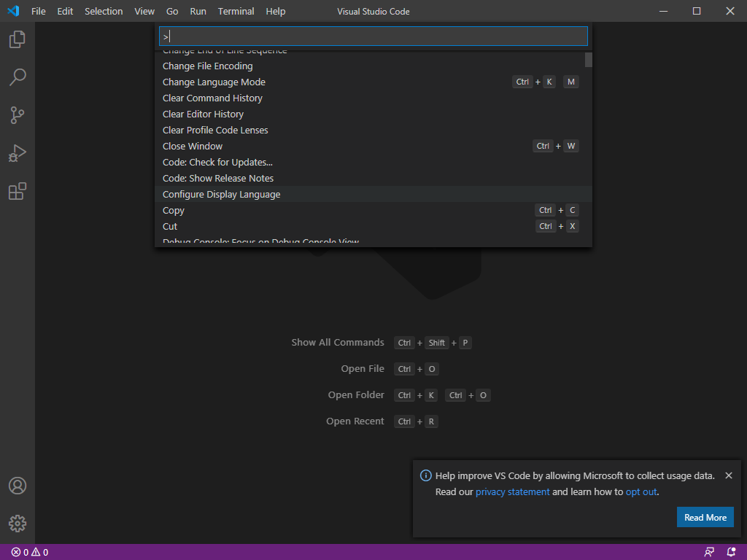Open the Selection menu

104,11
